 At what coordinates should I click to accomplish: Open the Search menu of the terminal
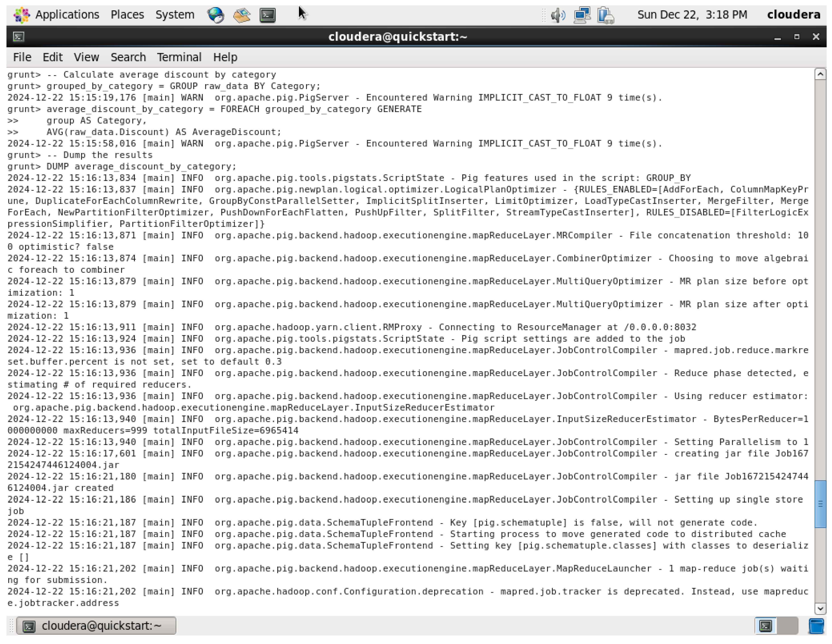click(x=128, y=57)
